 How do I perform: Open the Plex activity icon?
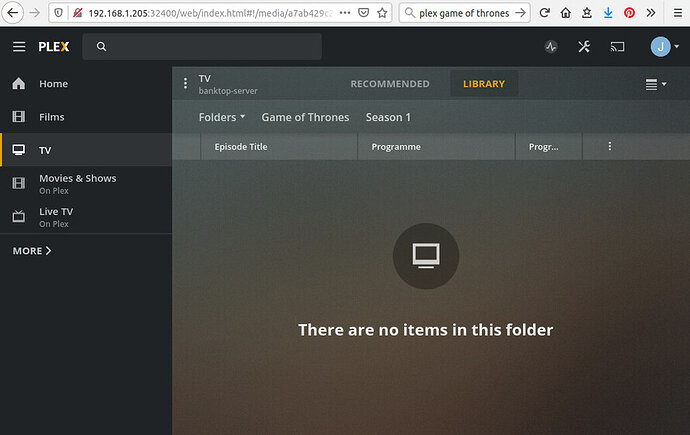551,47
